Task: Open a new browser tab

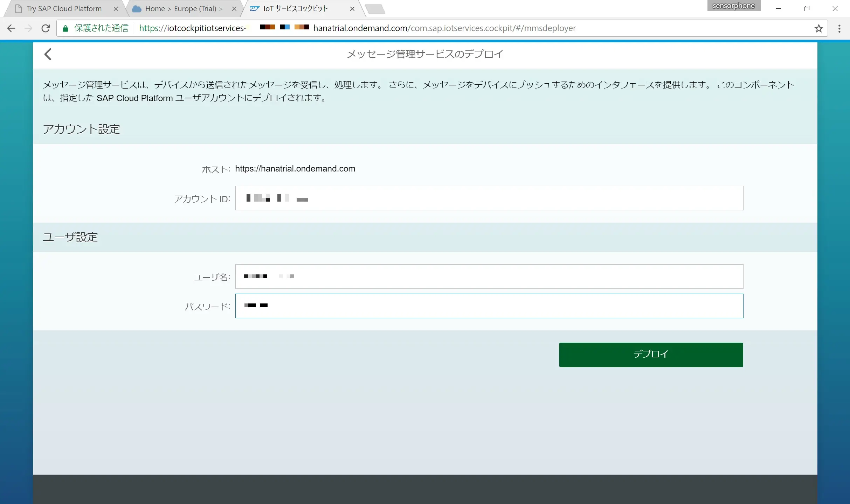Action: 375,9
